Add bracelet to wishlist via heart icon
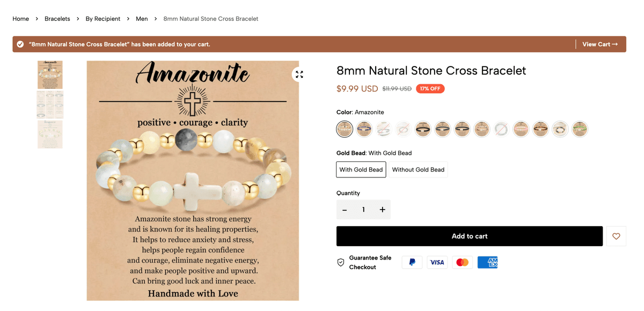The width and height of the screenshot is (644, 311). 616,236
